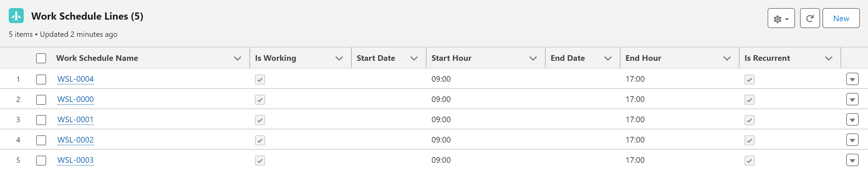The width and height of the screenshot is (868, 169).
Task: Open the Start Hour column actions chevron
Action: click(x=533, y=58)
